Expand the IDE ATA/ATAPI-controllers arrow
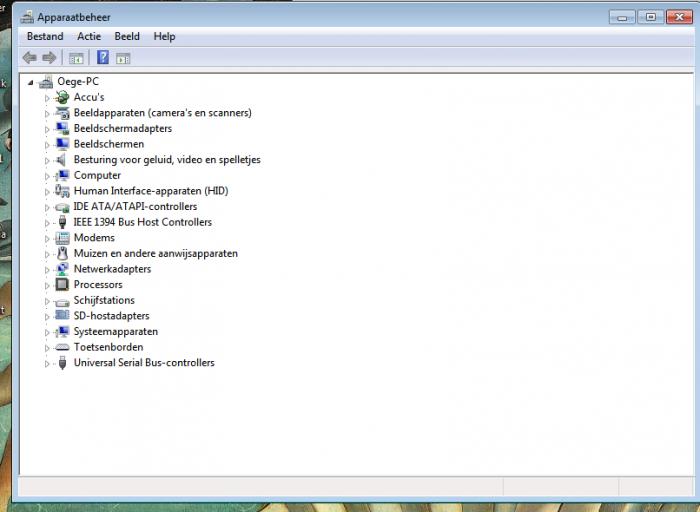 [47, 208]
